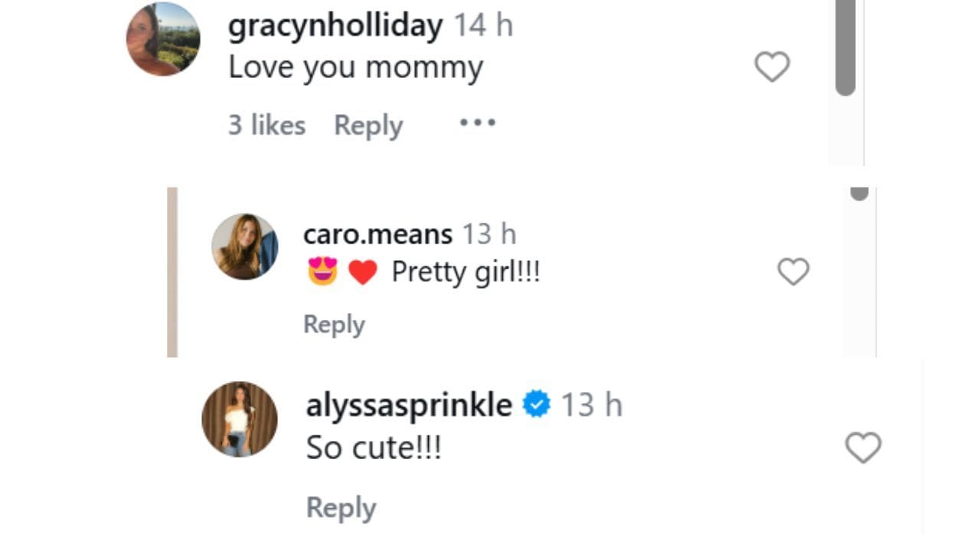
Task: View the 3 likes on gracynholliday's comment
Action: tap(266, 126)
